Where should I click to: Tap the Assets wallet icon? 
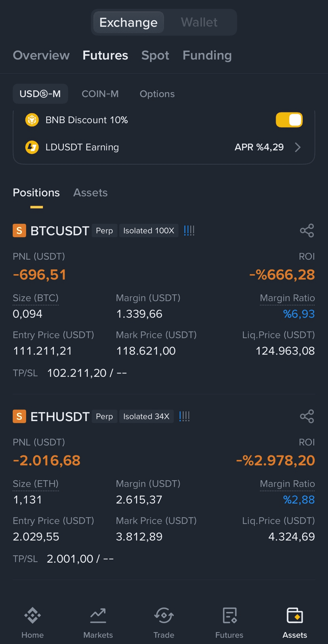[x=295, y=616]
